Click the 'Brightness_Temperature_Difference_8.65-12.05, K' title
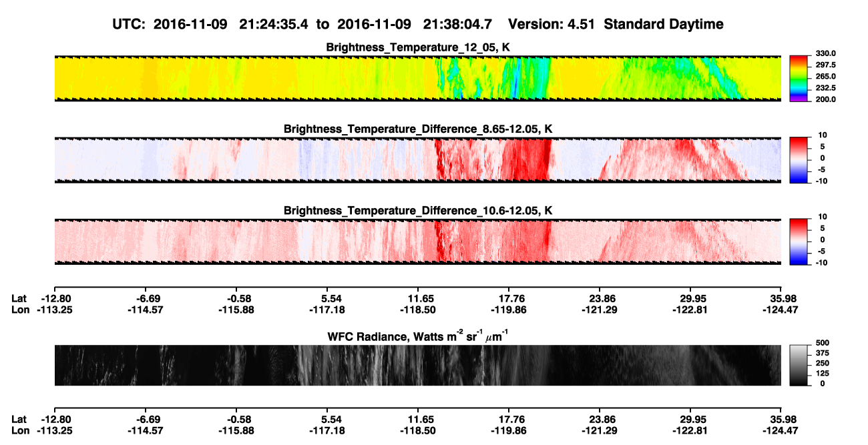Screen dimensions: 868x445 (418, 129)
